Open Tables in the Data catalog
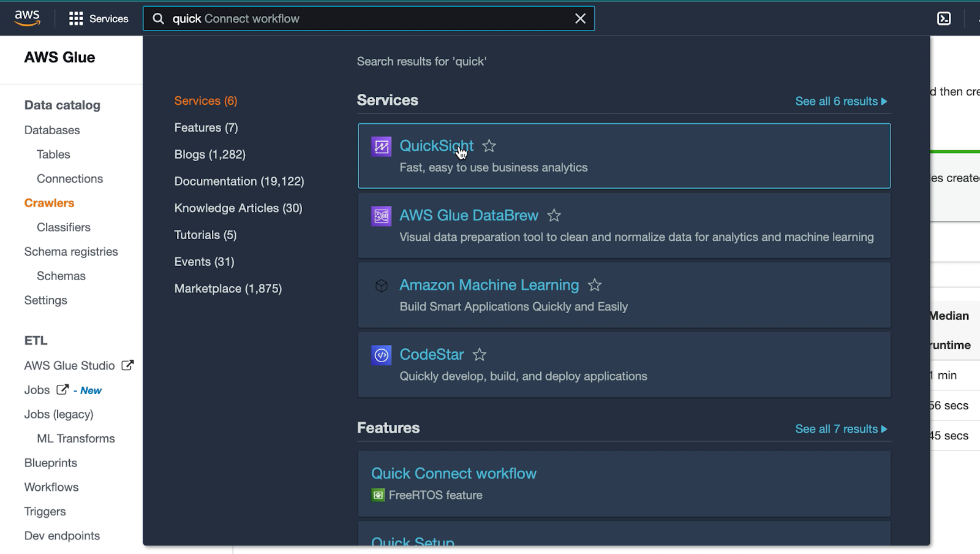This screenshot has height=554, width=980. point(53,154)
